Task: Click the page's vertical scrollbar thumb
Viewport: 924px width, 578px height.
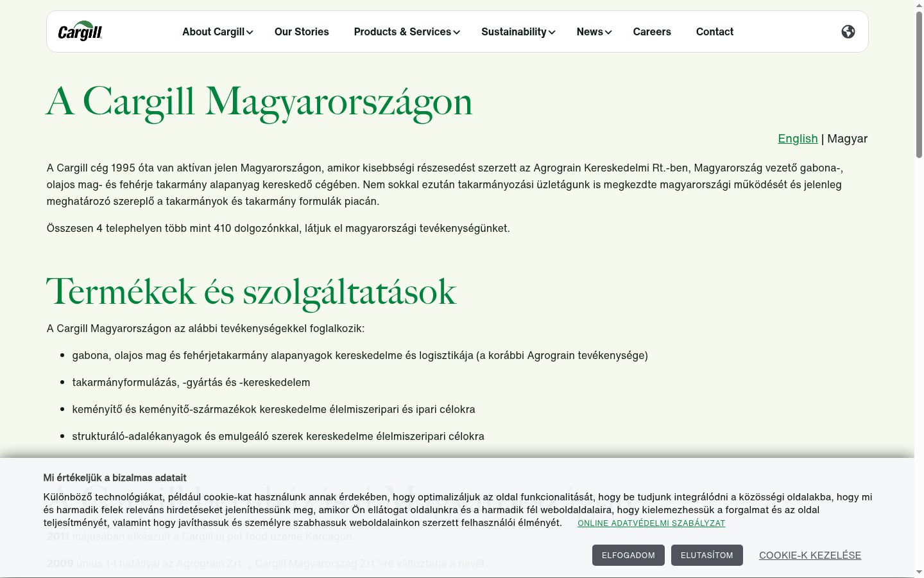Action: [919, 83]
